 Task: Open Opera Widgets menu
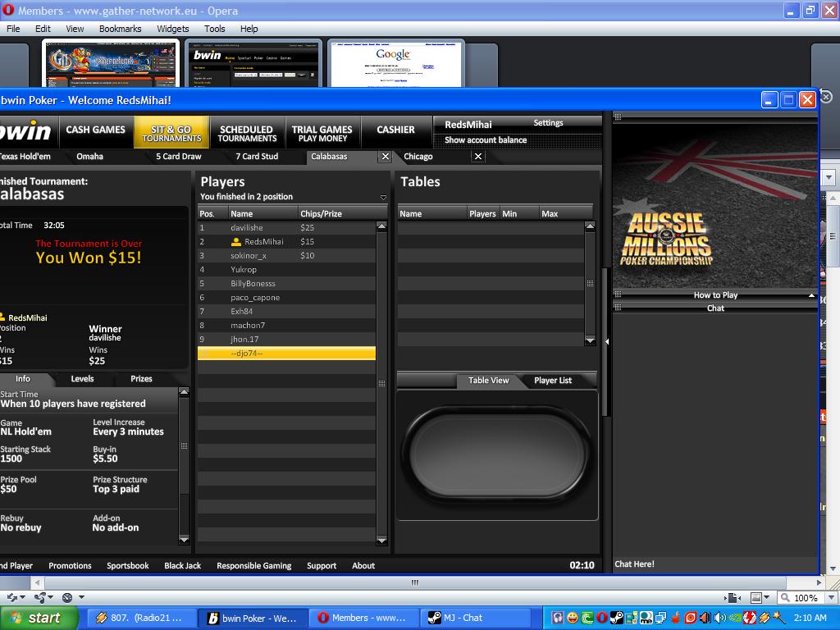click(x=172, y=29)
